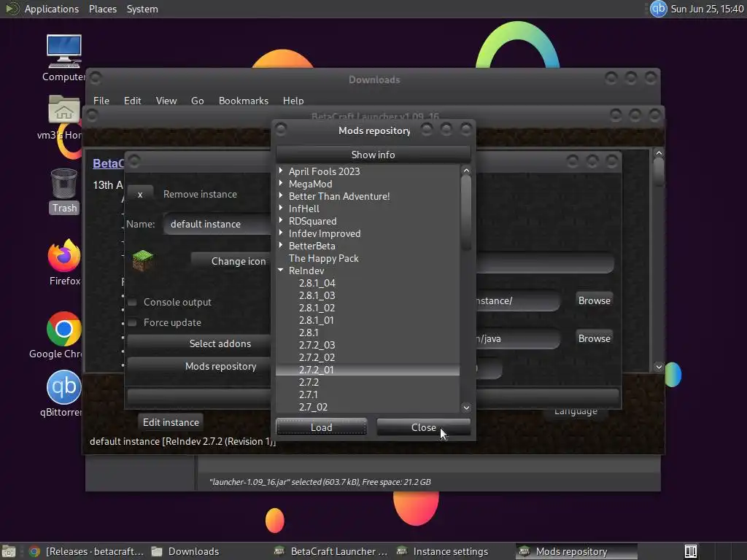Click the x Remove instance button
The width and height of the screenshot is (747, 560).
coord(140,194)
